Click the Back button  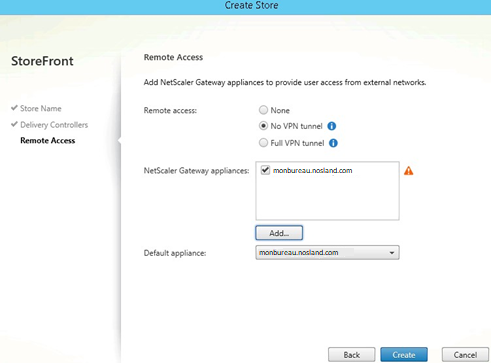pos(352,355)
